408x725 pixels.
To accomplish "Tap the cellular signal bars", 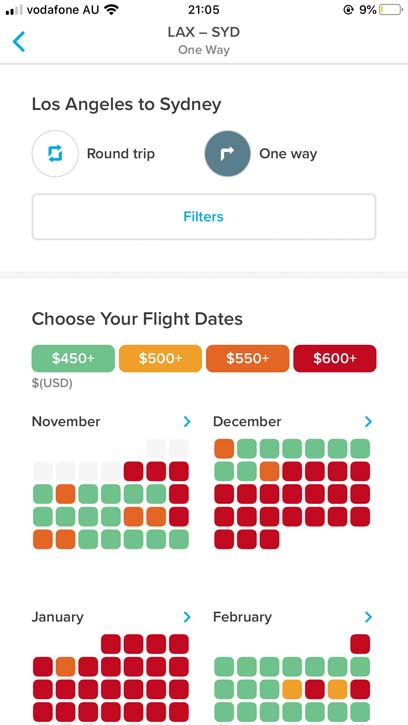I will point(14,10).
